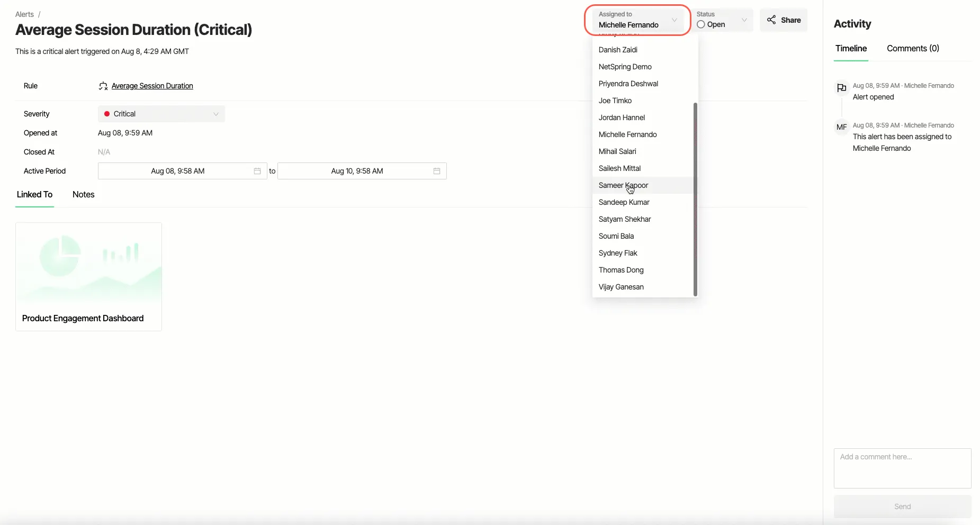
Task: Select NetSpring Demo from assignee list
Action: tap(643, 67)
